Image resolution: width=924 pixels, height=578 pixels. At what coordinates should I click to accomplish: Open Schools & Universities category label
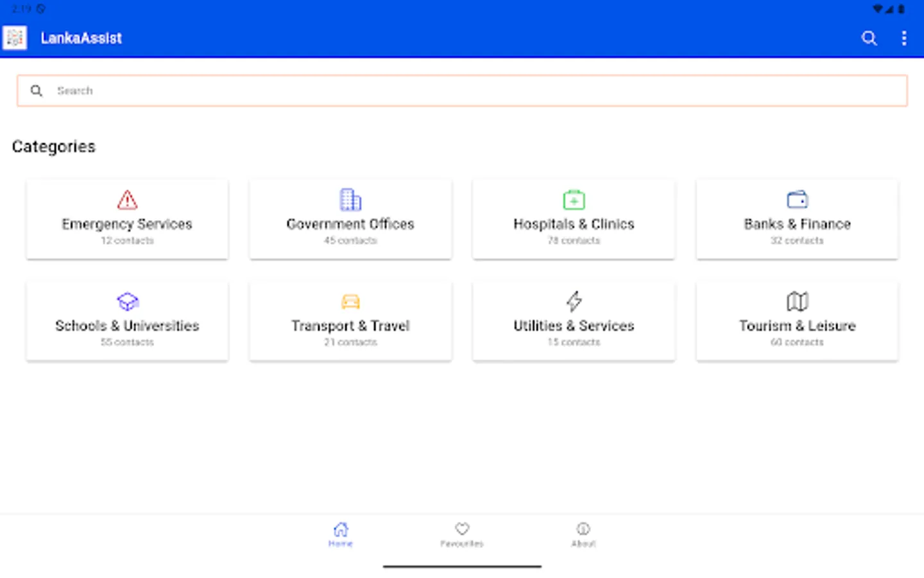point(127,326)
